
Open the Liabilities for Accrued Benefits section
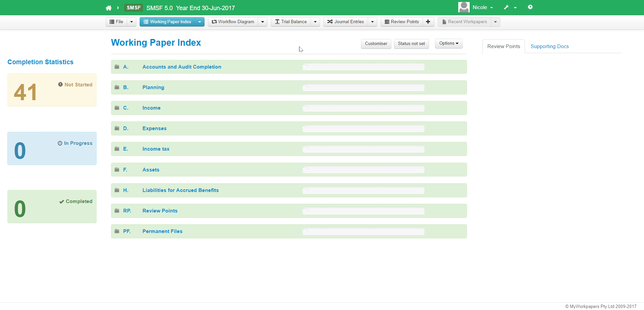pyautogui.click(x=180, y=190)
